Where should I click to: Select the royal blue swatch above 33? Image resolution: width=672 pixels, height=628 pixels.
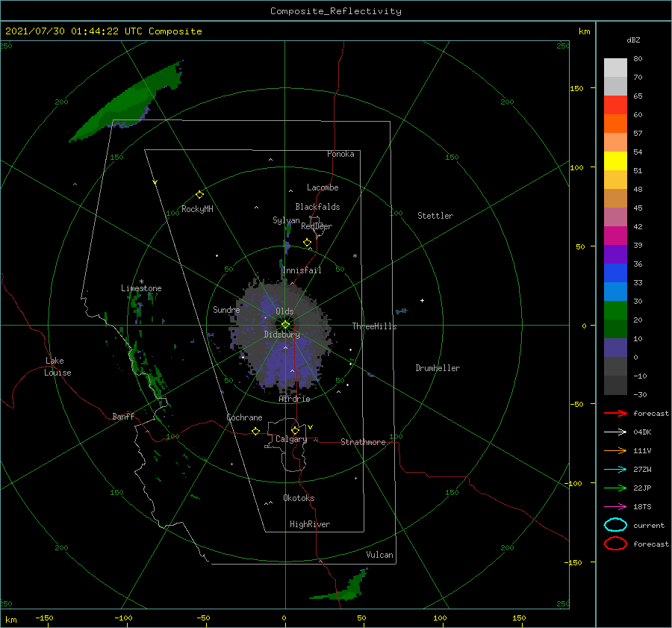pos(615,273)
